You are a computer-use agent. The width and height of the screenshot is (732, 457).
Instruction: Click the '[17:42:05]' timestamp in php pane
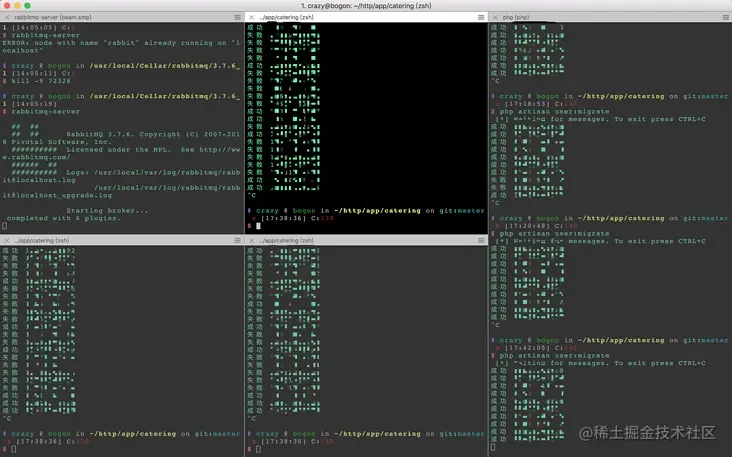pos(527,348)
